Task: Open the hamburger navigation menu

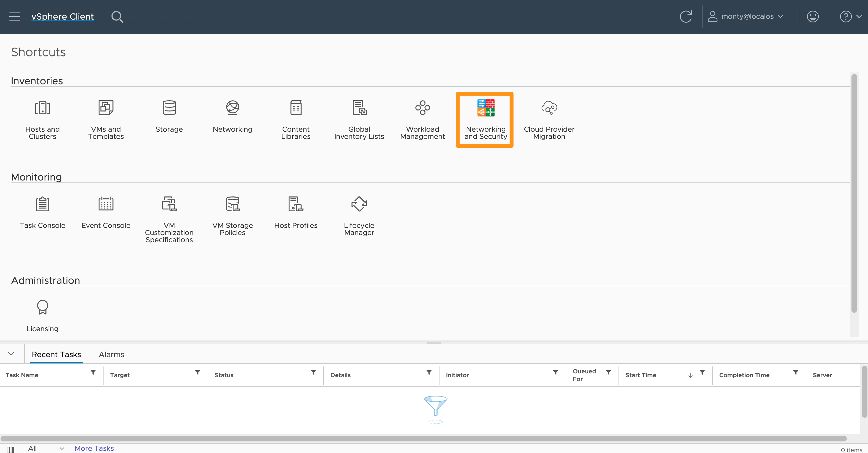Action: tap(15, 17)
